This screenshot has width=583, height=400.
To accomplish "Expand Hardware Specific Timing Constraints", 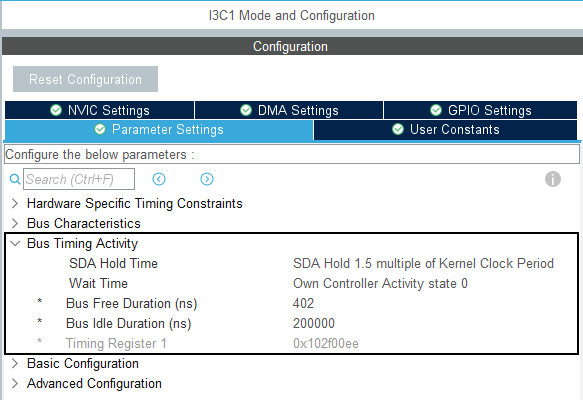I will click(x=15, y=203).
